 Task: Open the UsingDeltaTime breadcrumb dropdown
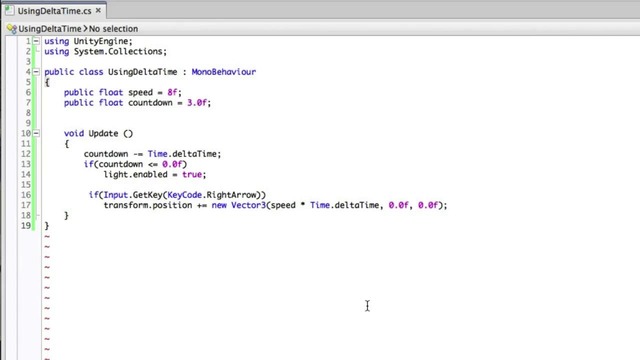coord(50,29)
